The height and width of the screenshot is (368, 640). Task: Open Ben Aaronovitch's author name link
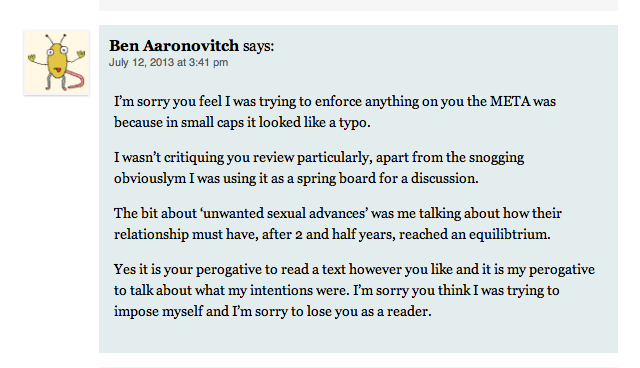coord(174,46)
